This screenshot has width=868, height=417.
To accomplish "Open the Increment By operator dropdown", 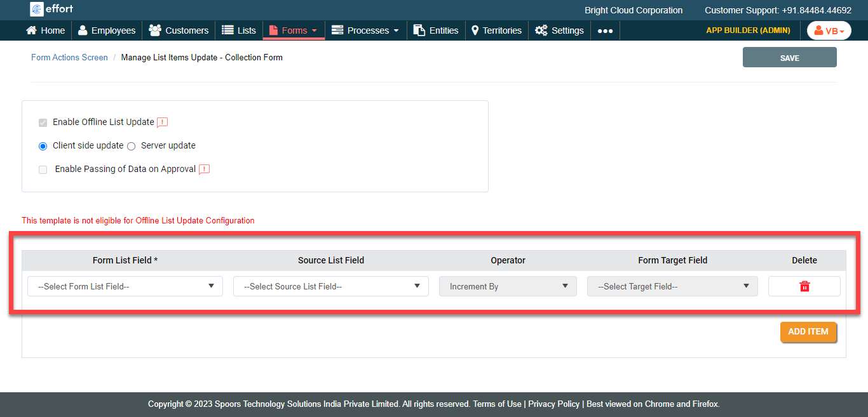I will 508,286.
